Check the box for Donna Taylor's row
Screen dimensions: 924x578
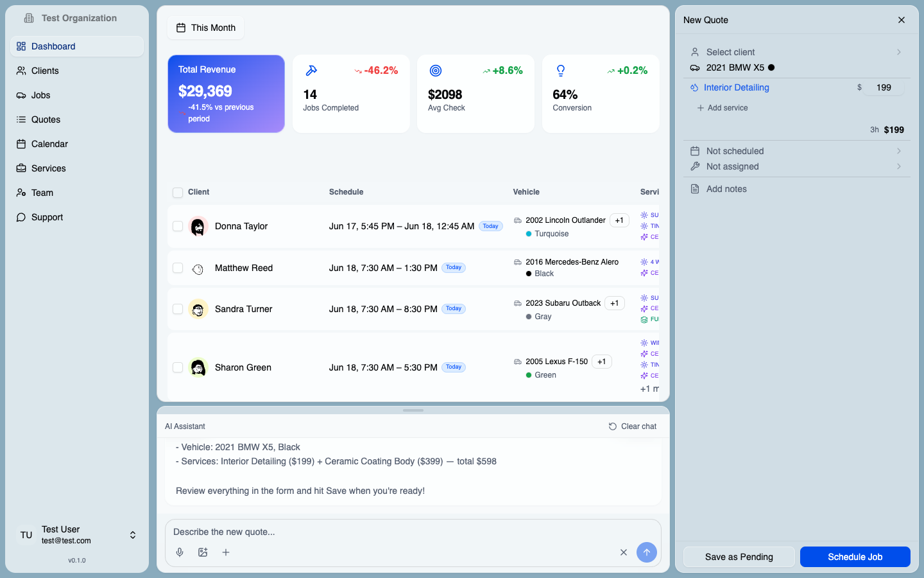[178, 226]
